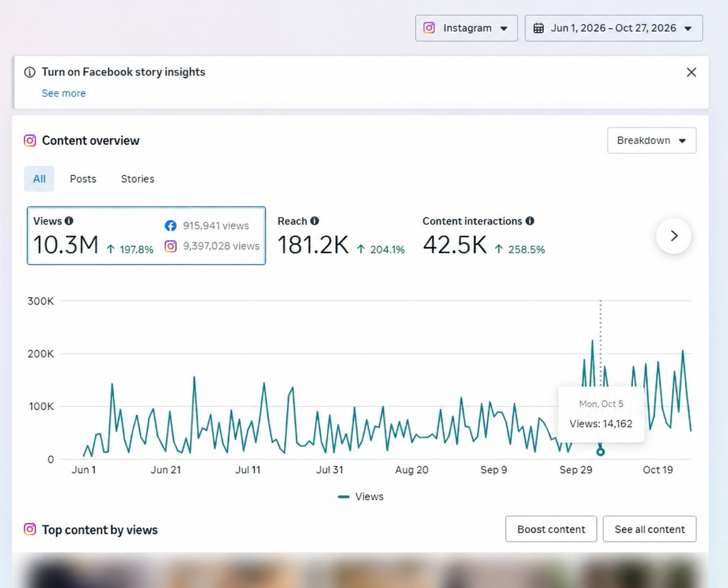Click Instagram icon beside Top content by views
The image size is (728, 588).
click(30, 530)
